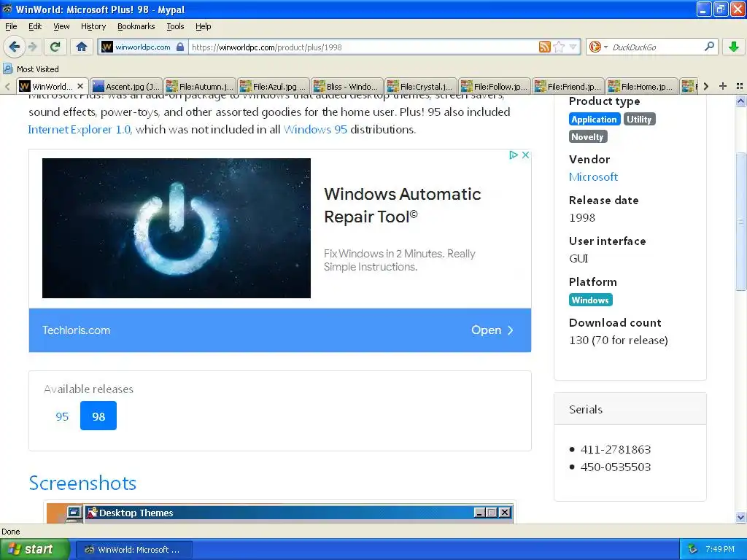Open the Edit menu

point(35,27)
